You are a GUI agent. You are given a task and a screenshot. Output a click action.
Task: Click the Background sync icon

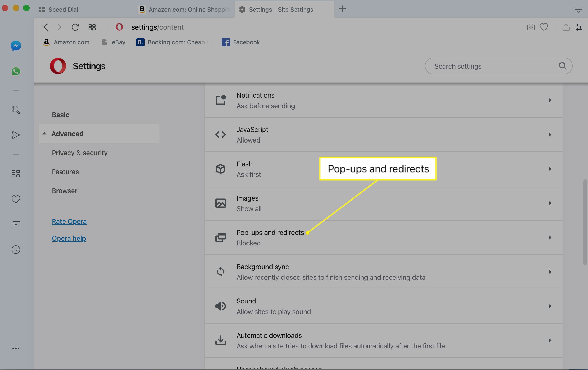221,272
